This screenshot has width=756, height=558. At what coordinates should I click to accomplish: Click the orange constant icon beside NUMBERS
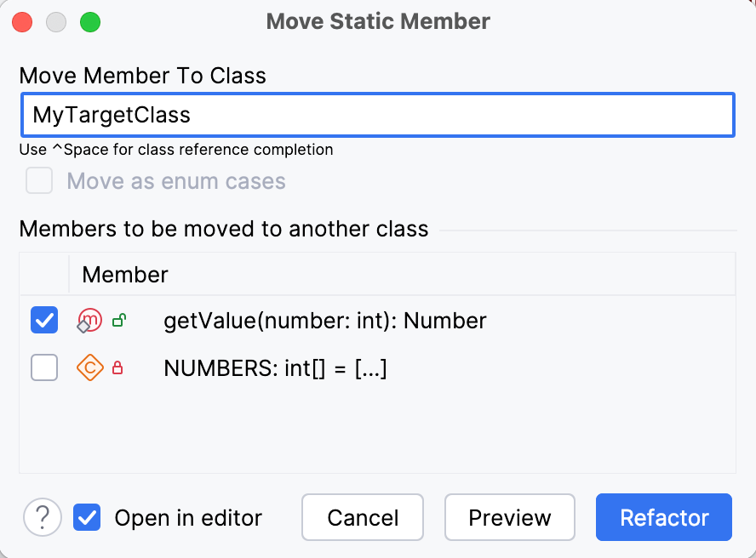[x=89, y=367]
